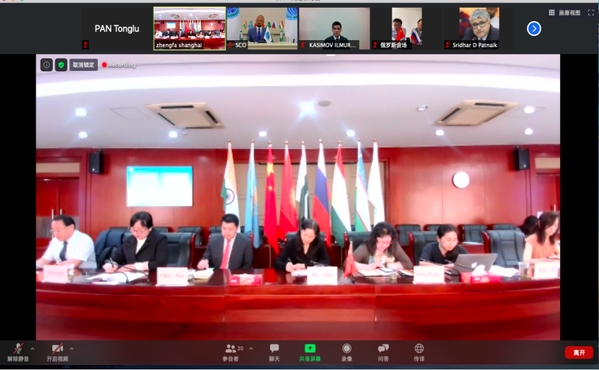Click 取消锁定 to unpin the video

click(x=83, y=65)
